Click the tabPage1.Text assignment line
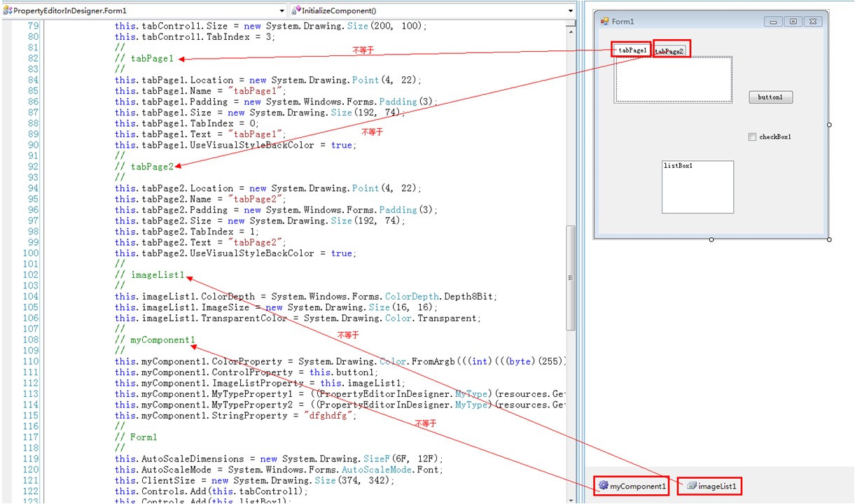 point(201,134)
